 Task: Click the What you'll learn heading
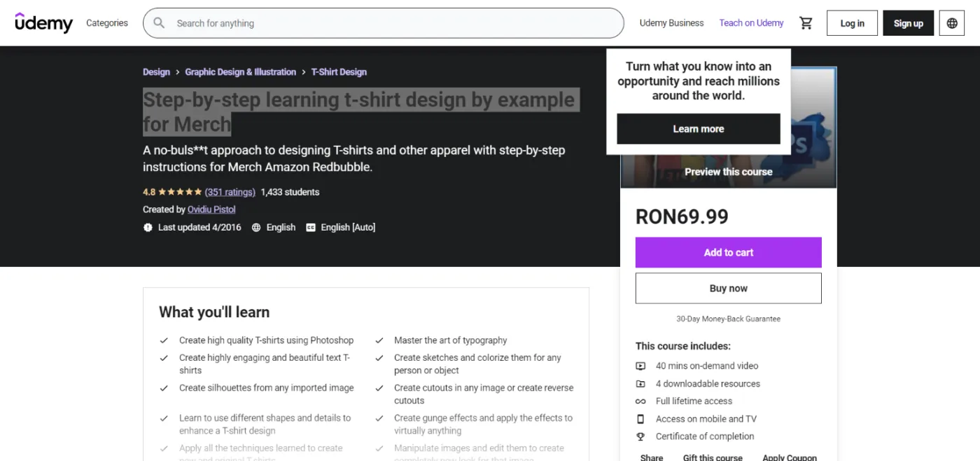(x=214, y=312)
